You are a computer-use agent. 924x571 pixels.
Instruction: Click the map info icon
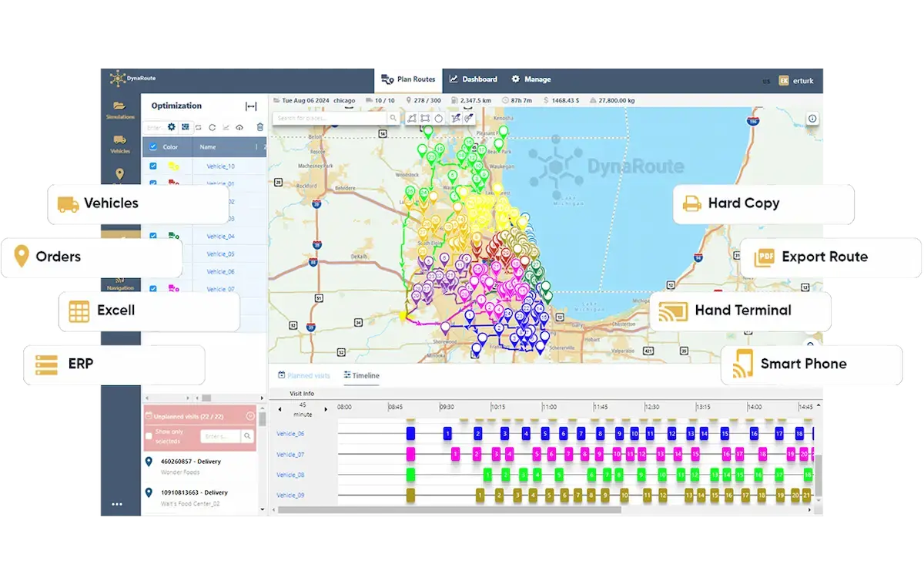(812, 119)
